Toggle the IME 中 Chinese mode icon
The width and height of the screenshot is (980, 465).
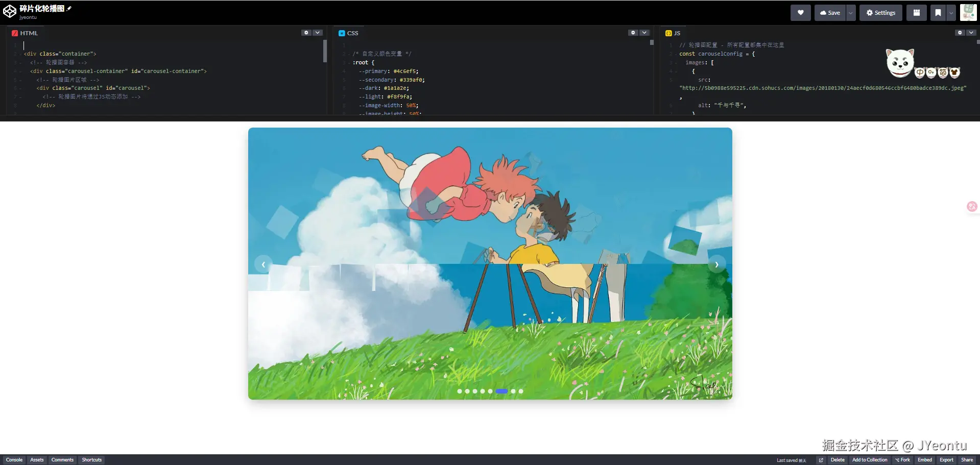[920, 72]
